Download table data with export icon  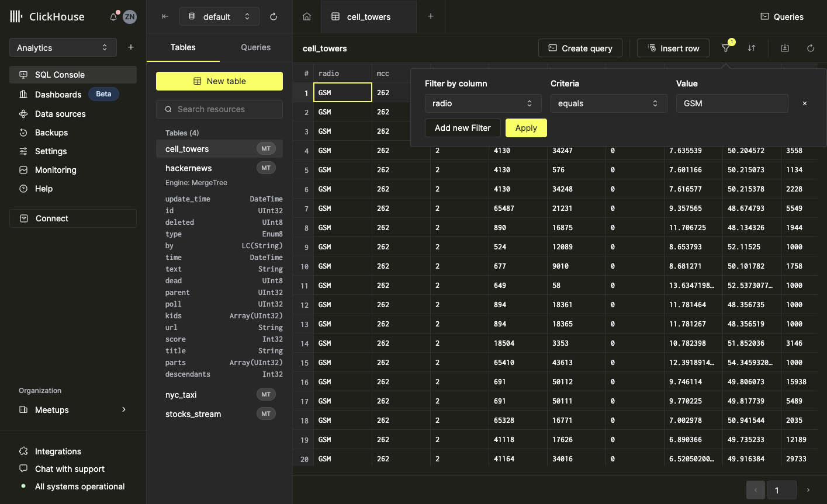pyautogui.click(x=785, y=48)
